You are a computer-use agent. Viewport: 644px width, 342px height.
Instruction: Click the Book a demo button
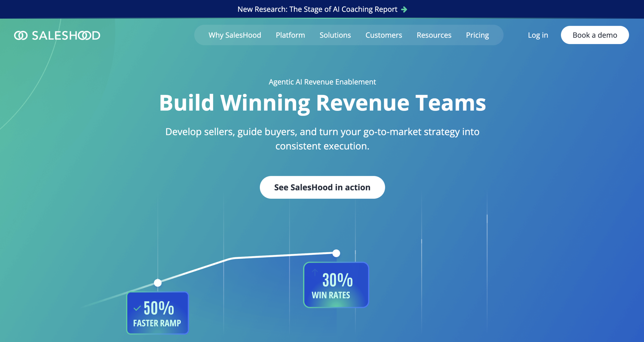click(595, 35)
